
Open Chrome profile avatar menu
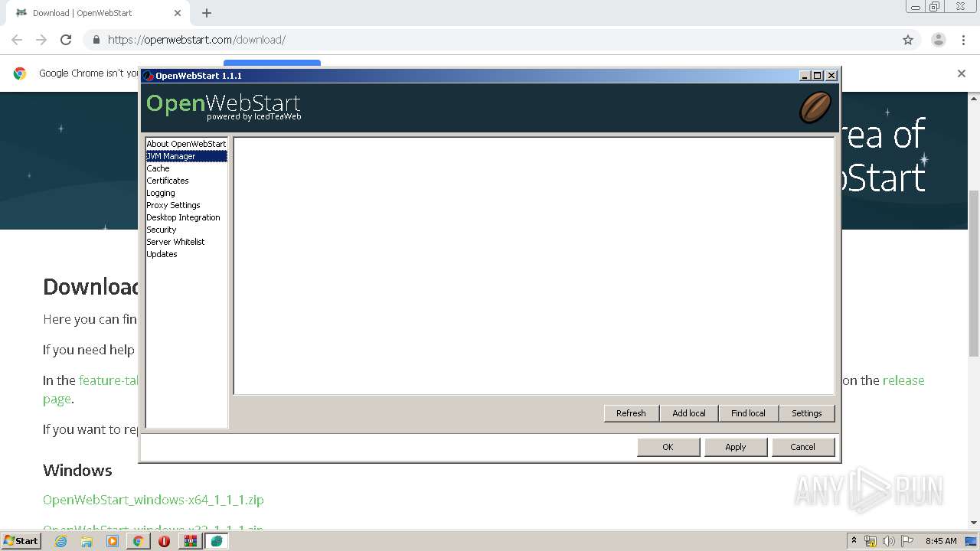pyautogui.click(x=939, y=40)
